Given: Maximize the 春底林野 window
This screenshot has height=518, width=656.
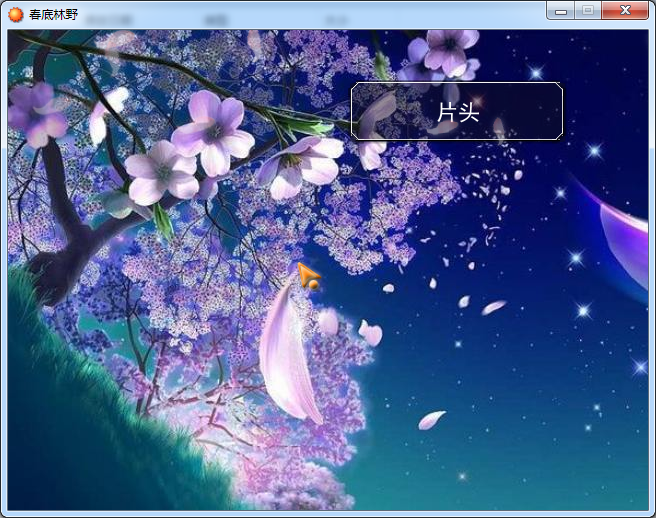Looking at the screenshot, I should point(588,10).
